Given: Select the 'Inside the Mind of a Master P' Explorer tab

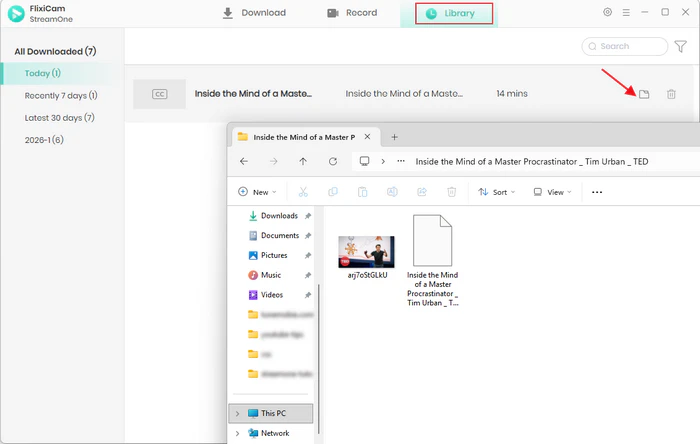Looking at the screenshot, I should 304,137.
